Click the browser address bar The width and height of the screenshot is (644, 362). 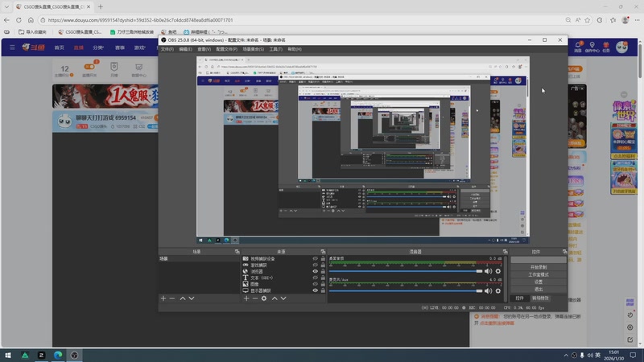[302, 19]
